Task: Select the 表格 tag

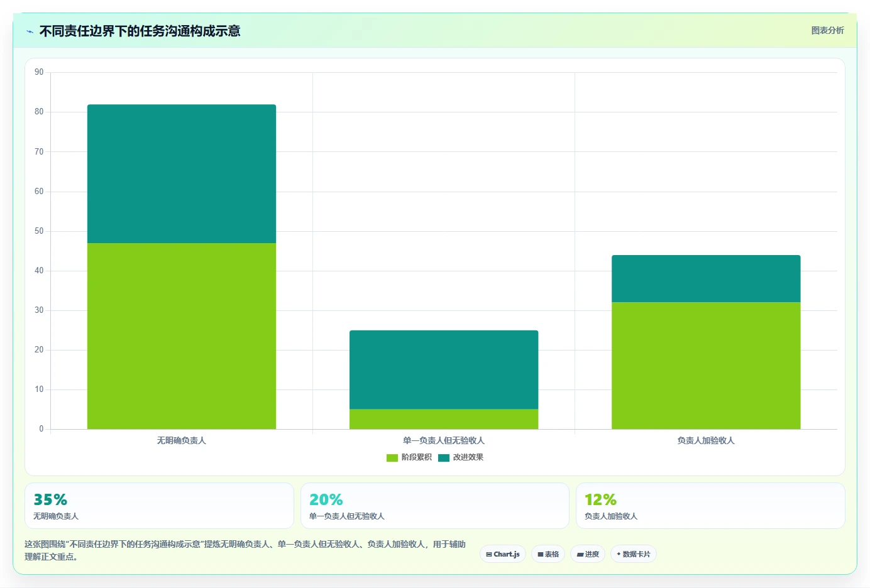Action: (548, 554)
